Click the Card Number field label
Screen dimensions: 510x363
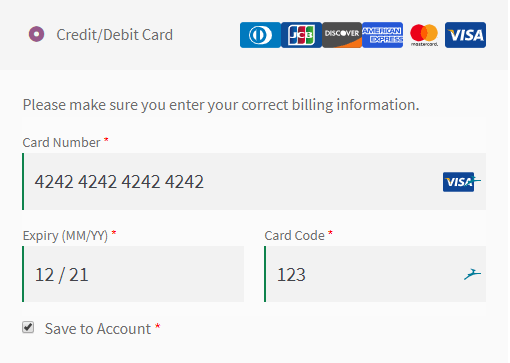coord(61,143)
